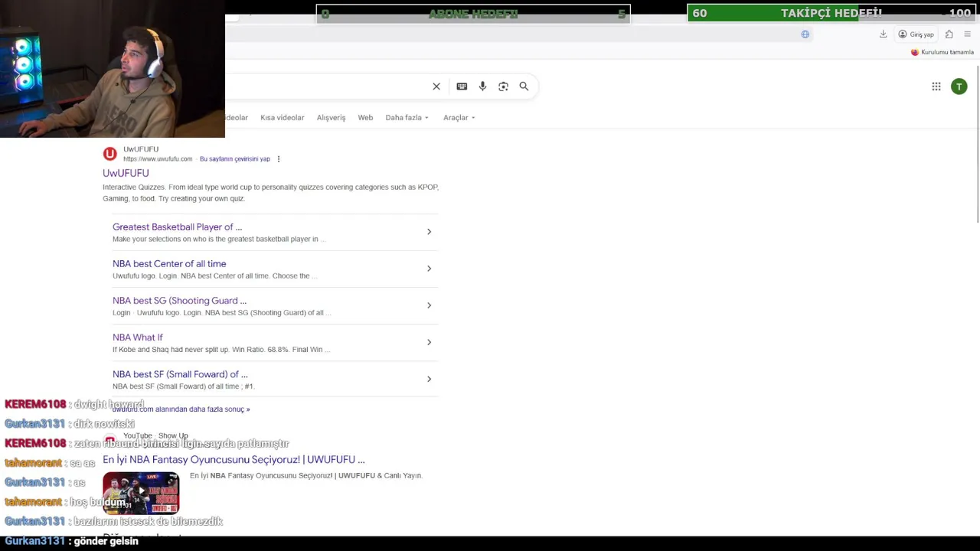
Task: Open Google Lens image search
Action: [503, 86]
